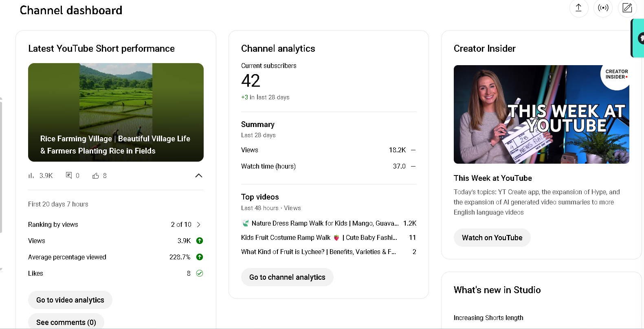Select the What Kind of Fruit is Lychee video

[318, 252]
